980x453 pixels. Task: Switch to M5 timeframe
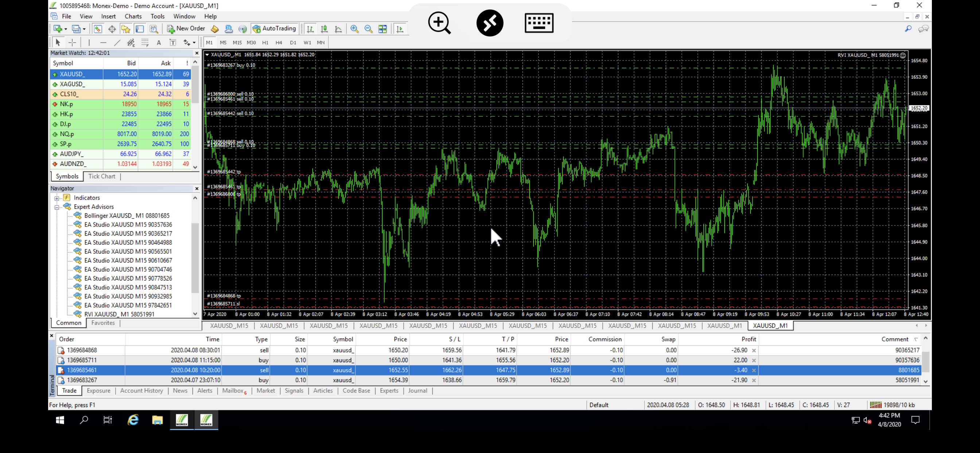click(x=223, y=43)
